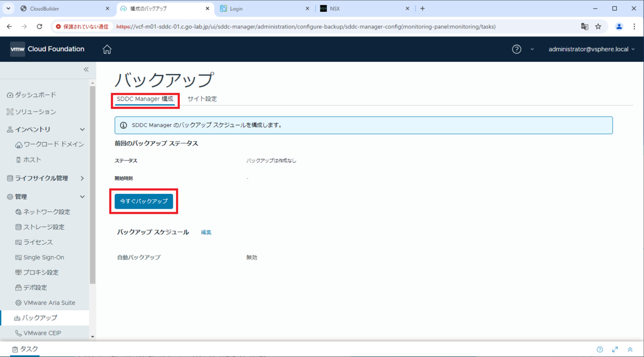Open the browser three-dot menu
The image size is (644, 357).
point(634,26)
